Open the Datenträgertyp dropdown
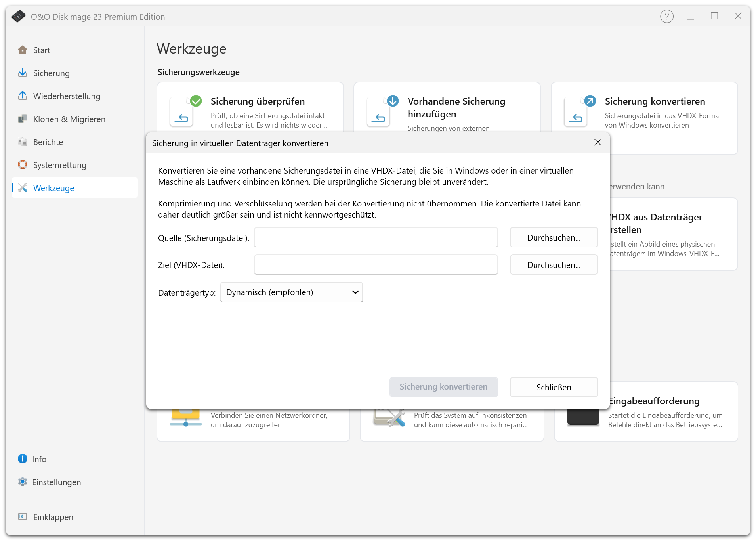The height and width of the screenshot is (541, 756). (292, 292)
